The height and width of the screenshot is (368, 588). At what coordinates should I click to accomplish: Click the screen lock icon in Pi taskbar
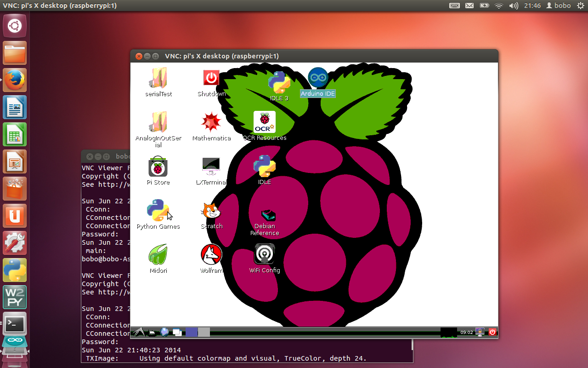480,332
